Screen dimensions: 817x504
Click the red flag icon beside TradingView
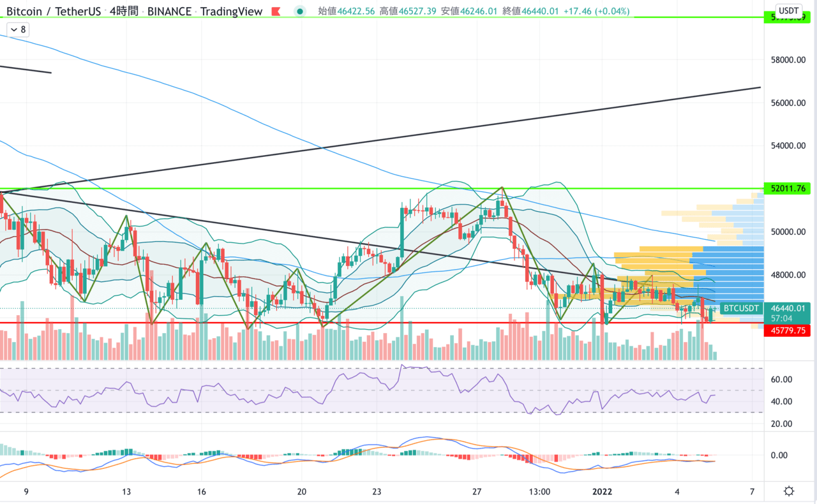tap(276, 11)
